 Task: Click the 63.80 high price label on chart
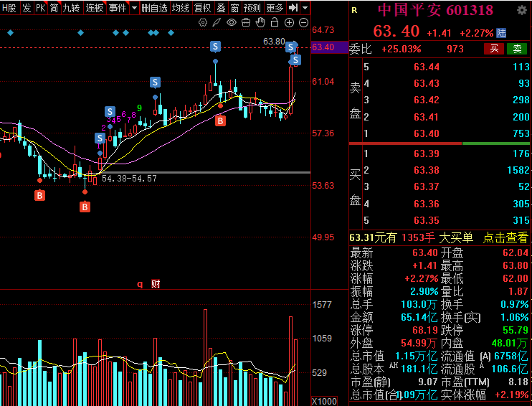coord(274,42)
